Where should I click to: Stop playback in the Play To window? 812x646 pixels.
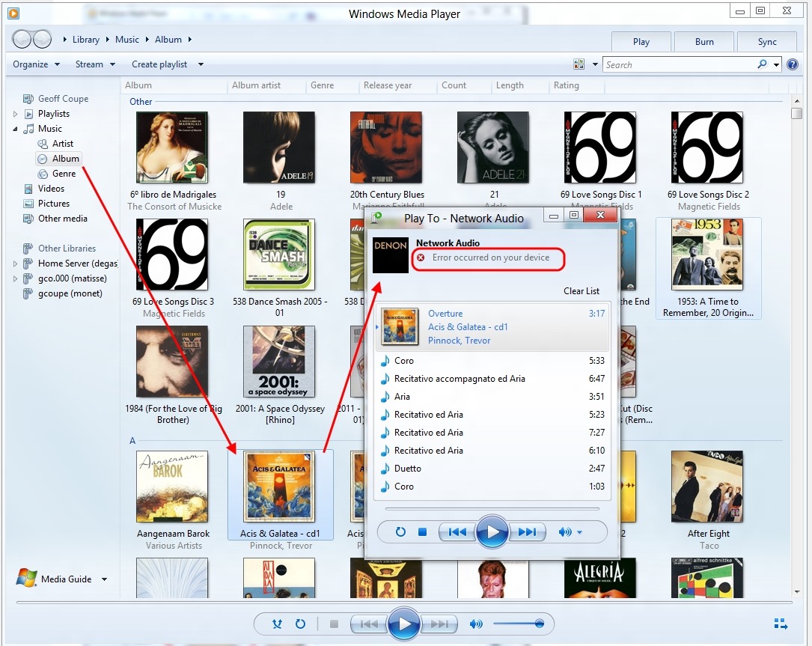(422, 532)
